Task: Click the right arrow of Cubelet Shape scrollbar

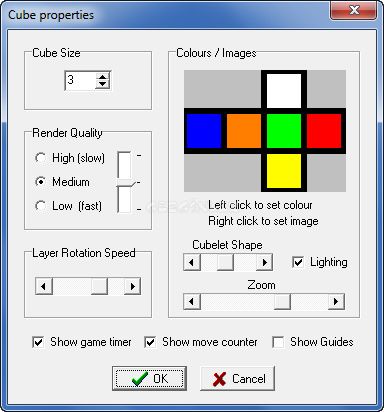Action: coord(264,262)
